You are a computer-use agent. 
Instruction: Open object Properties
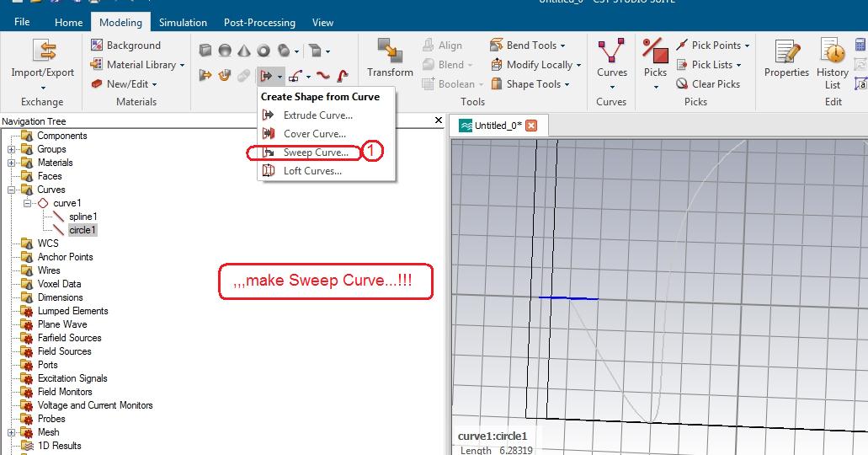coord(786,58)
